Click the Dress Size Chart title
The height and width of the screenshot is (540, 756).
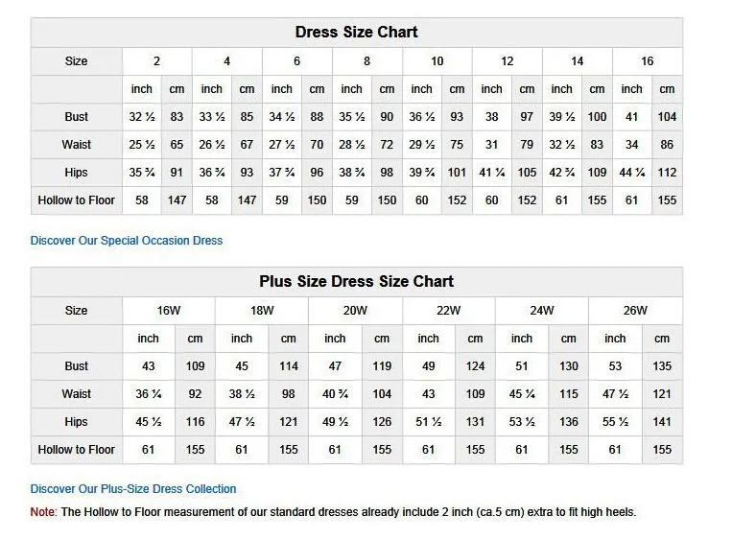coord(356,32)
